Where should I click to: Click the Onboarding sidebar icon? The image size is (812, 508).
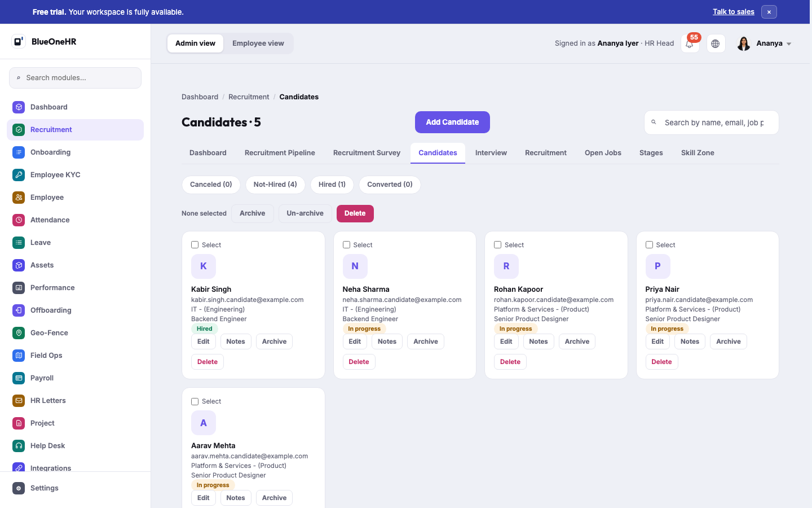pos(19,152)
